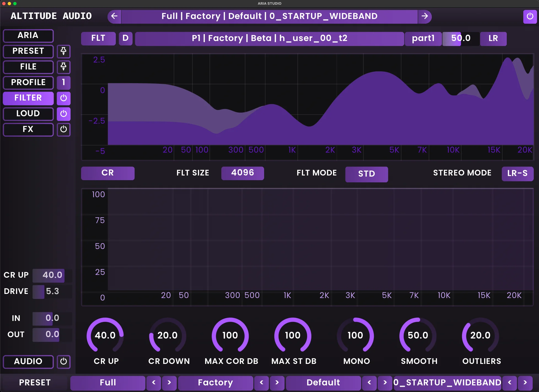Pin the PRESET panel
This screenshot has width=539, height=392.
63,52
